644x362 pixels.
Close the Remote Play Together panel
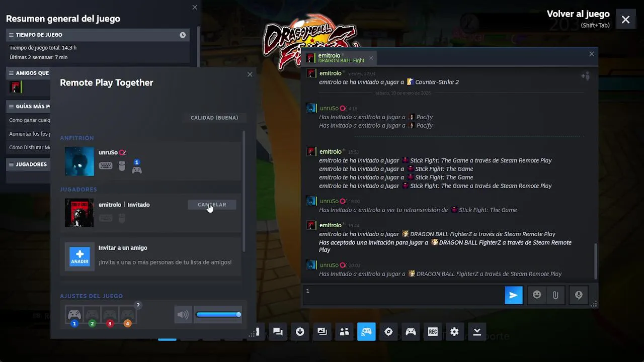(x=250, y=74)
